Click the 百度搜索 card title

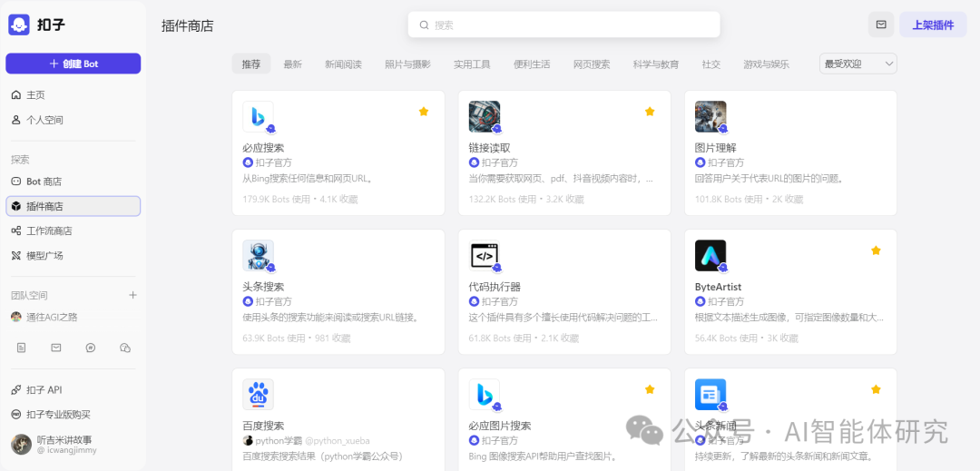pyautogui.click(x=263, y=426)
